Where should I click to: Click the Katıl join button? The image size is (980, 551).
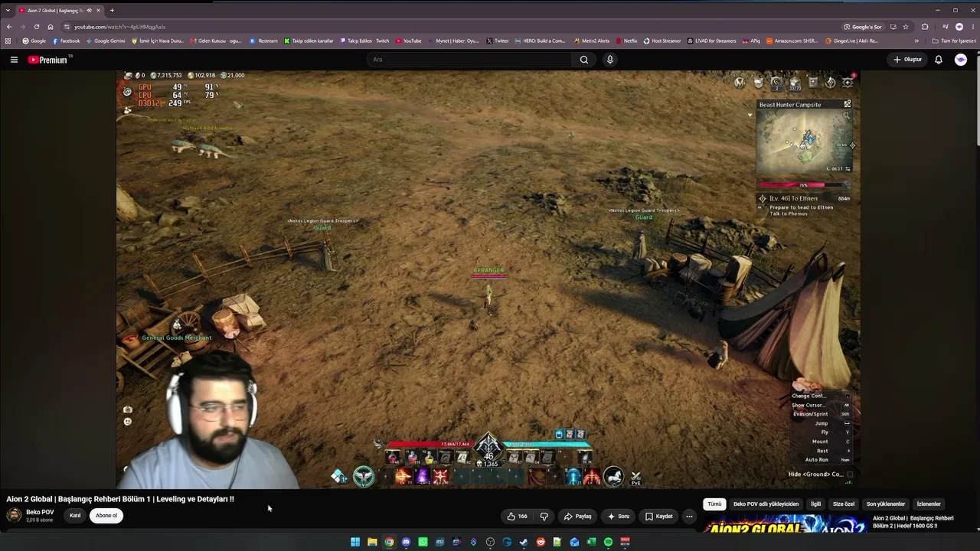point(75,516)
